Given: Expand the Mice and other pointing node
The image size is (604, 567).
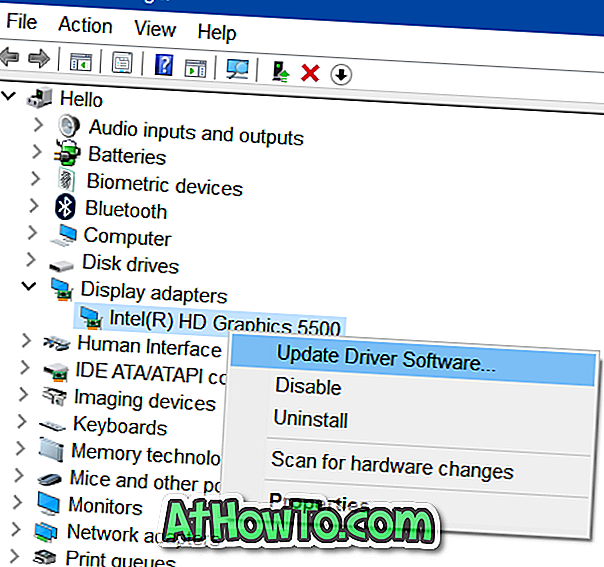Looking at the screenshot, I should (19, 475).
